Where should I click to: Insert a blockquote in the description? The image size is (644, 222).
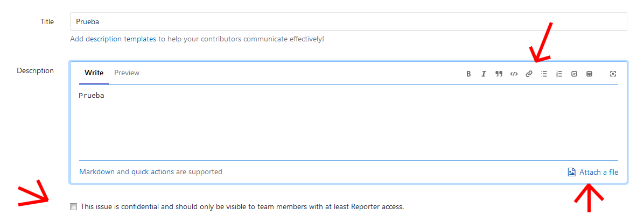tap(499, 74)
